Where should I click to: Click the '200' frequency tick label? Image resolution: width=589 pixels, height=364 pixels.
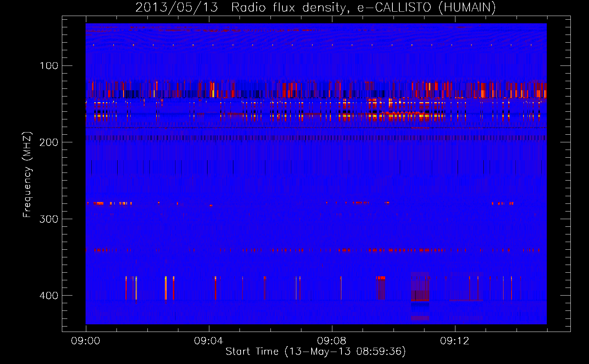(49, 142)
